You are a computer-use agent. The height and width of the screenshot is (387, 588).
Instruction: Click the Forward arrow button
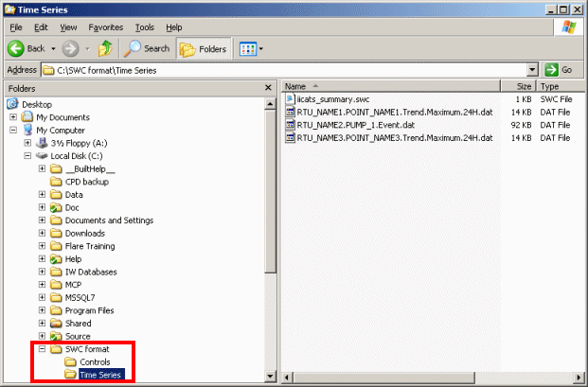point(70,48)
